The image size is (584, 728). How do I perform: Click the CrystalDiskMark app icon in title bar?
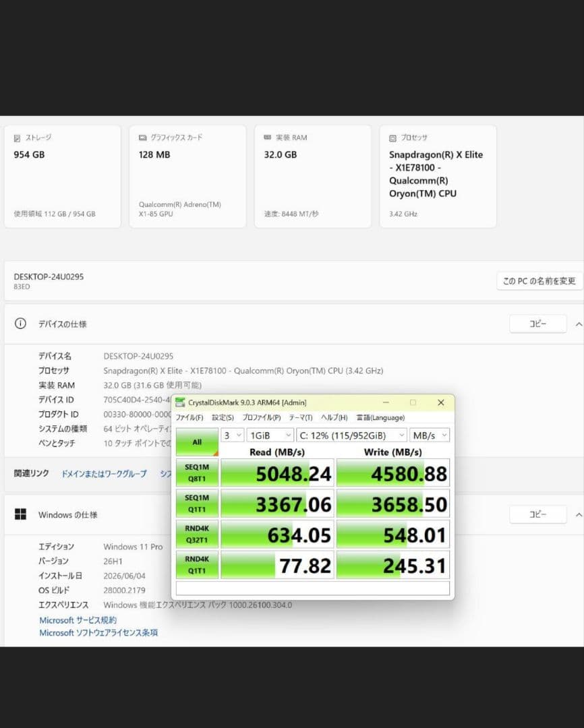180,402
